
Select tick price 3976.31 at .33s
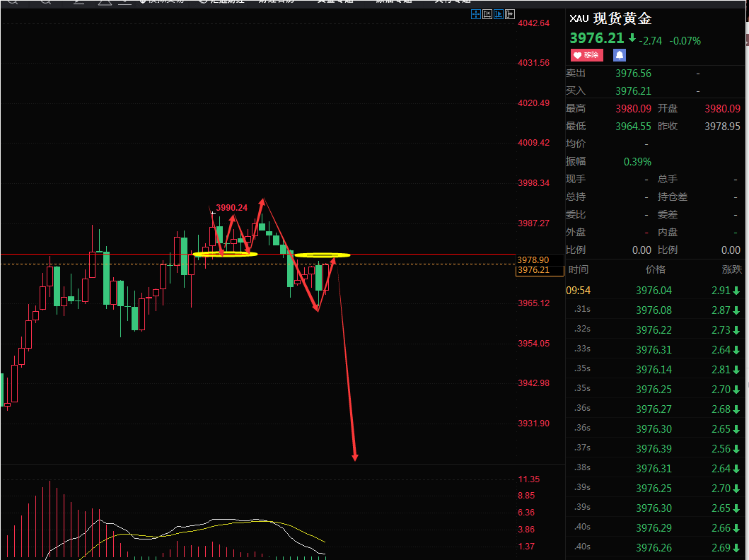point(654,350)
